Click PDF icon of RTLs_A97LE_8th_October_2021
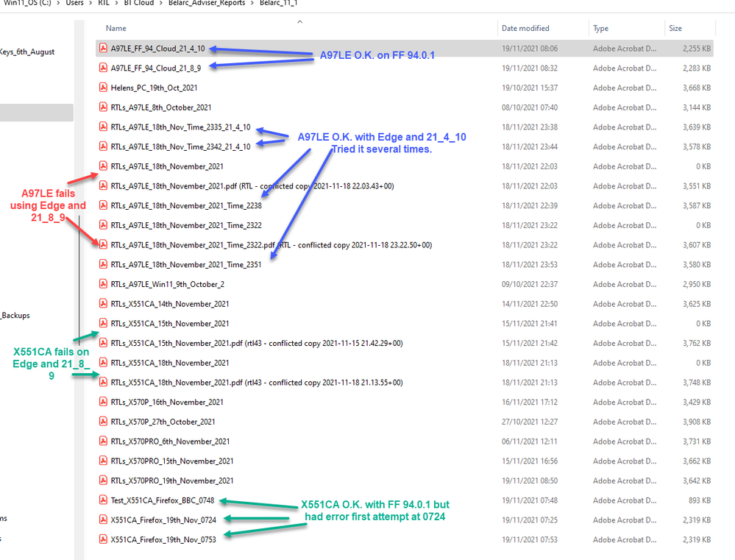 104,107
